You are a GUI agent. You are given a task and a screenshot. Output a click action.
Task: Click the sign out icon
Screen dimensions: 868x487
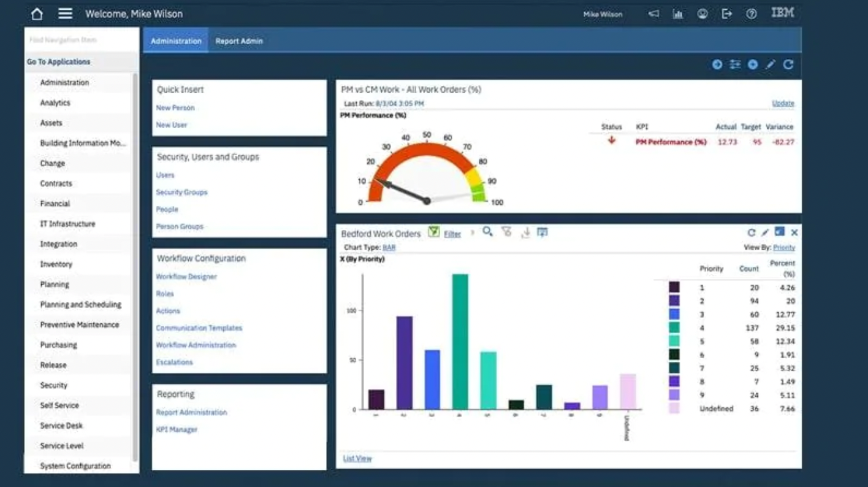point(727,14)
